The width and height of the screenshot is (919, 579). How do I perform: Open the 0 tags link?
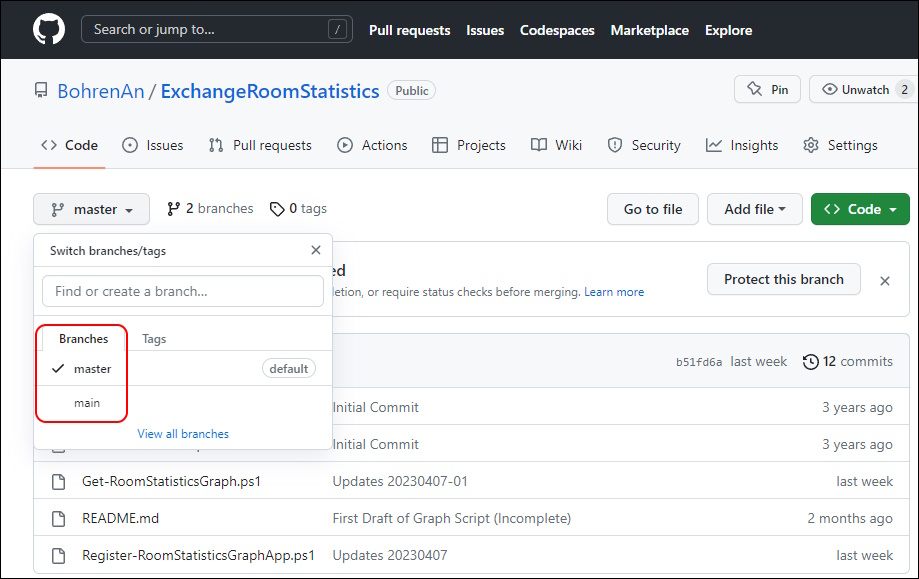298,209
